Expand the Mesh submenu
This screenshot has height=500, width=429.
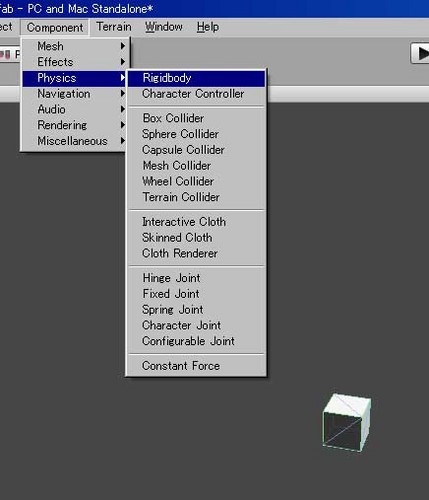[75, 46]
